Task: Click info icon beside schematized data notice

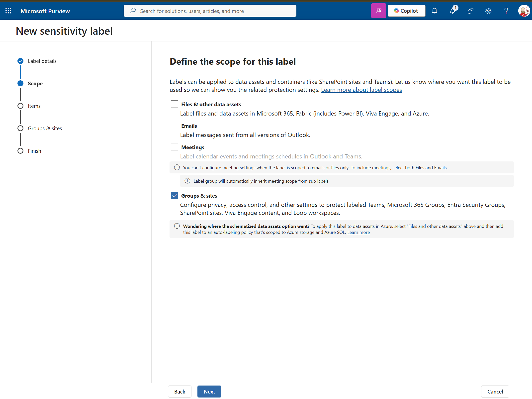Action: point(177,226)
